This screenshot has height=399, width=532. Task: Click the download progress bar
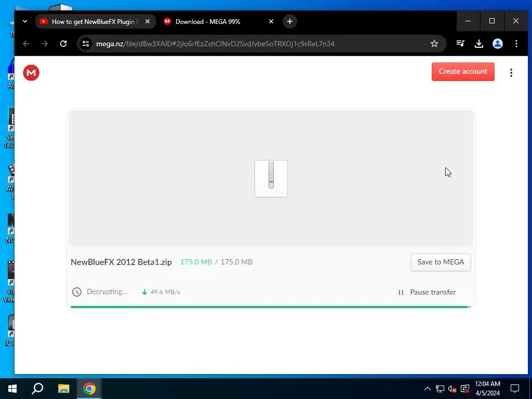point(271,307)
